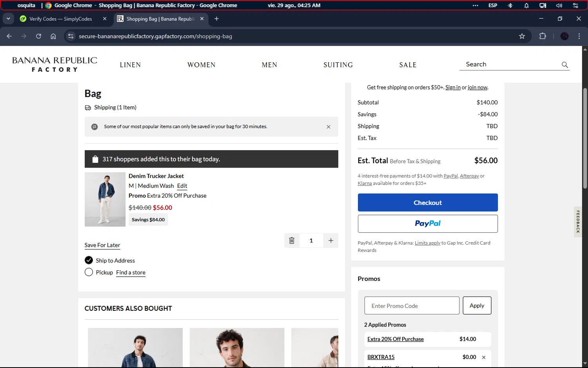Open the clock showing vie. 29 ago.
Image resolution: width=588 pixels, height=368 pixels.
pyautogui.click(x=294, y=5)
